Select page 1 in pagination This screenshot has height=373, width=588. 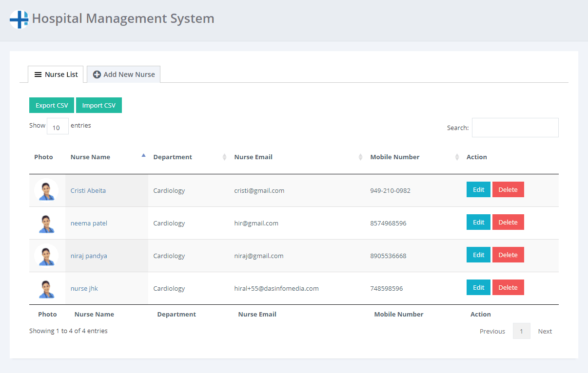[521, 331]
